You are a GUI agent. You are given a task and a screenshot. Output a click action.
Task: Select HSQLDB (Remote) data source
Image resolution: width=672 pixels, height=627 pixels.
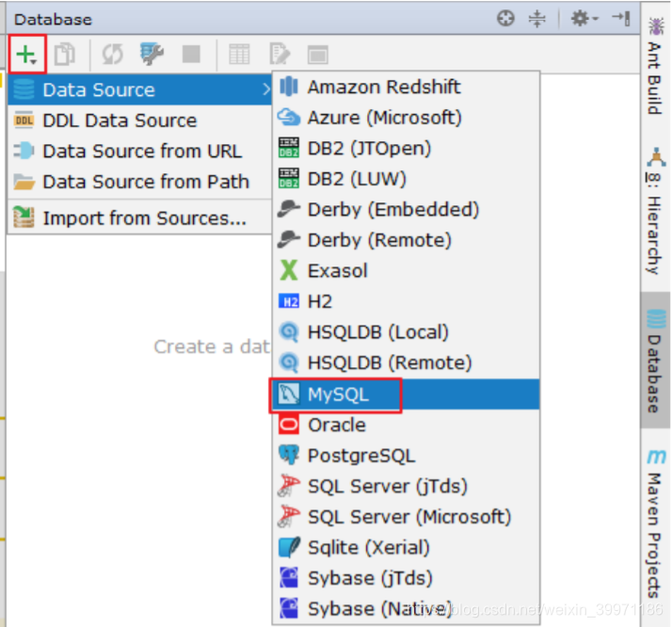pos(406,363)
